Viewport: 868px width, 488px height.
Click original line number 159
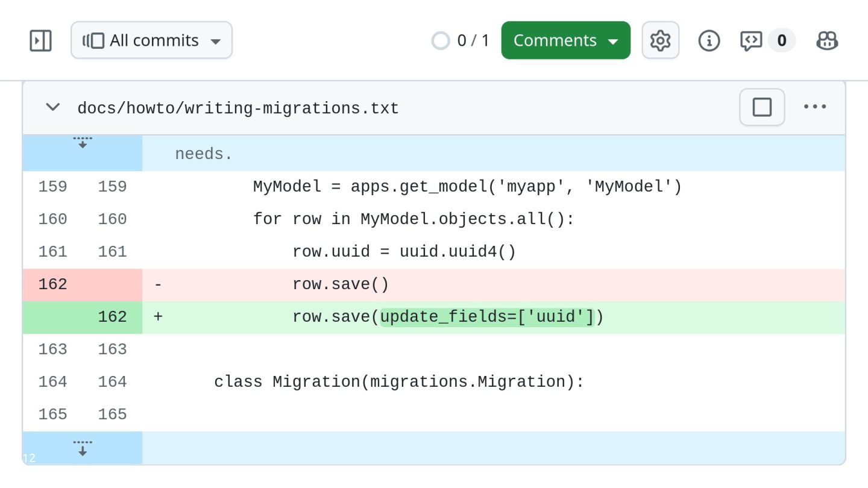click(x=52, y=187)
